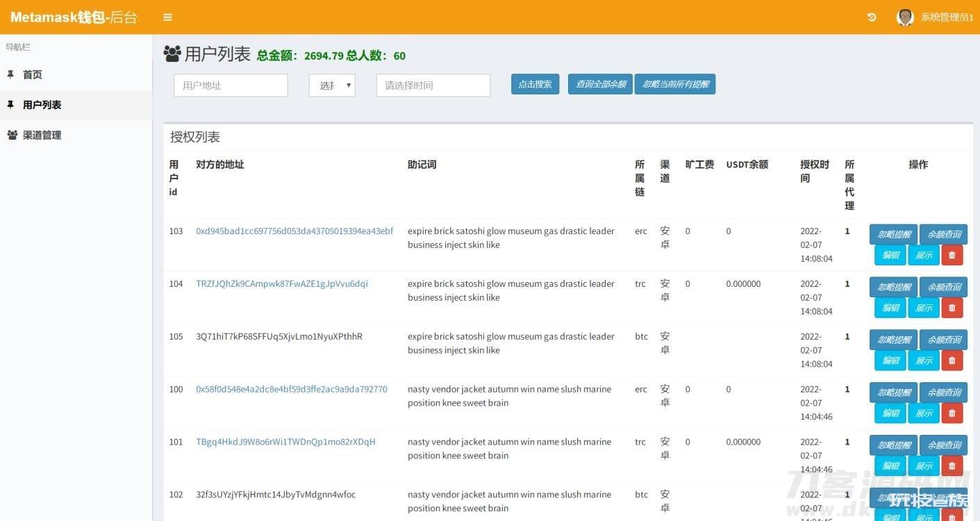Click 展示 for user 104
This screenshot has height=521, width=980.
tap(924, 308)
